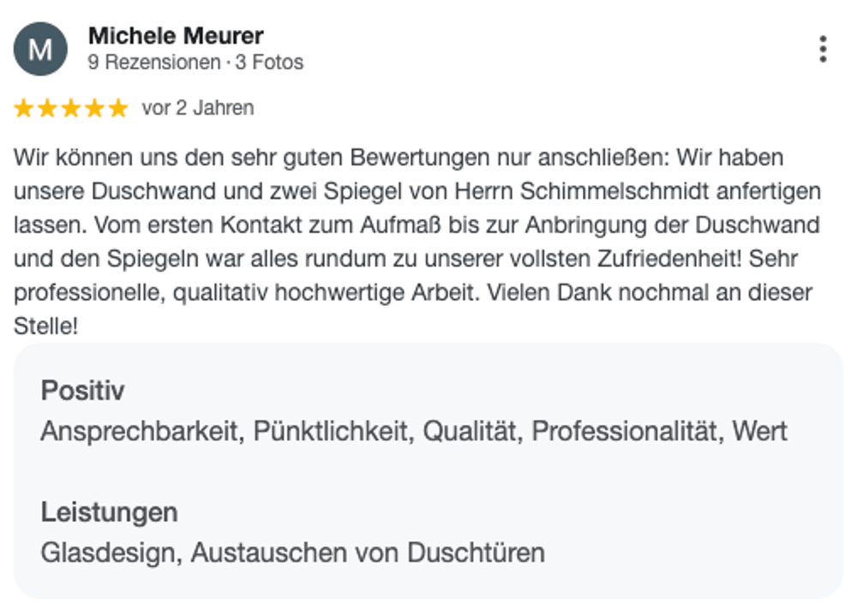Screen dimensions: 857x616
Task: Open Michele Meurer's reviewer profile
Action: click(176, 36)
